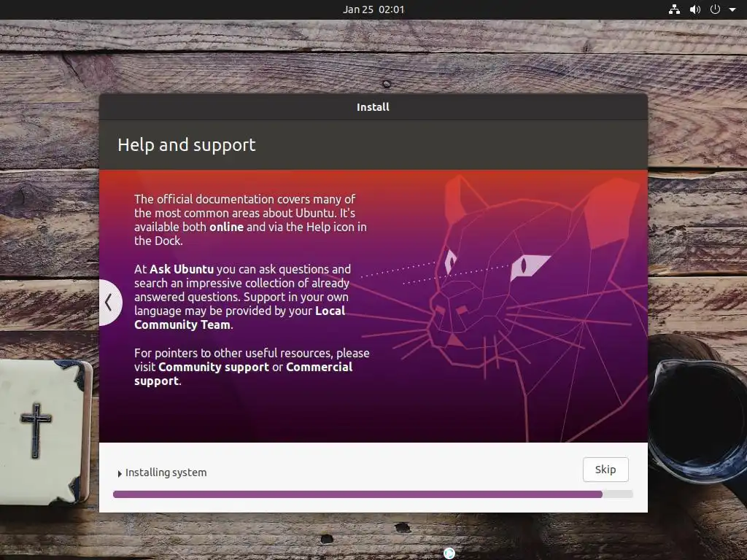The width and height of the screenshot is (747, 560).
Task: Expand the Installing system details triangle
Action: 120,473
